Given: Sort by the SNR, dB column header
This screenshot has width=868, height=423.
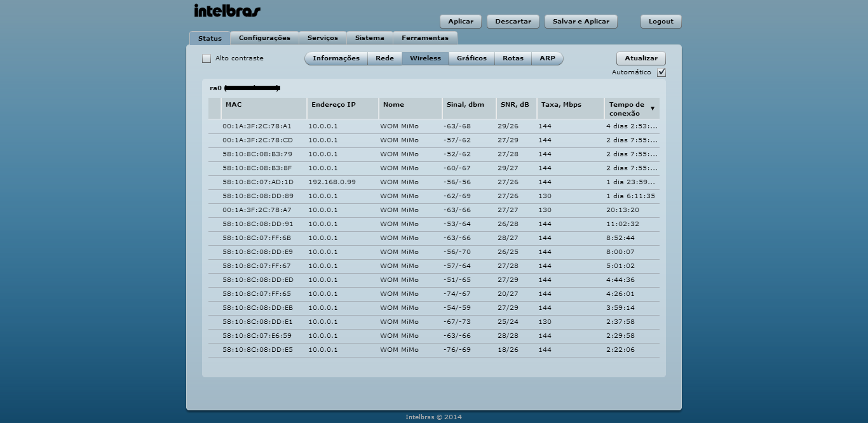Looking at the screenshot, I should click(x=517, y=109).
